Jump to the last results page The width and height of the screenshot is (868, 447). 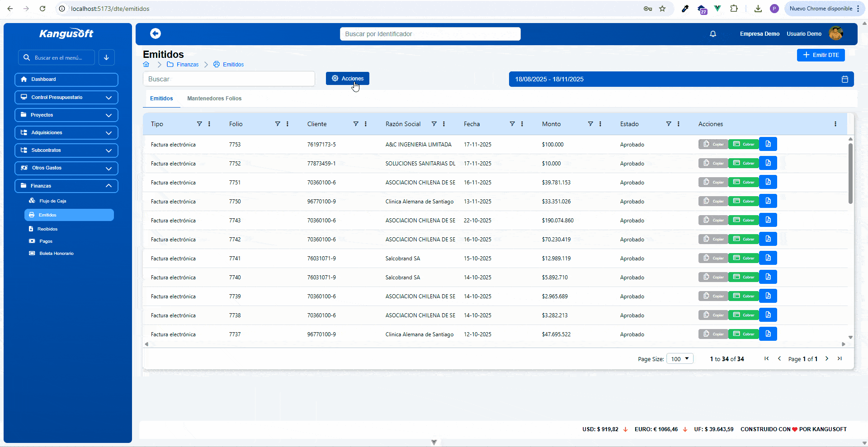tap(840, 358)
